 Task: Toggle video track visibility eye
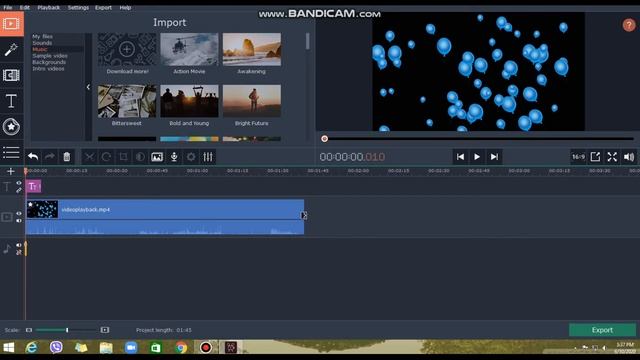click(x=19, y=213)
